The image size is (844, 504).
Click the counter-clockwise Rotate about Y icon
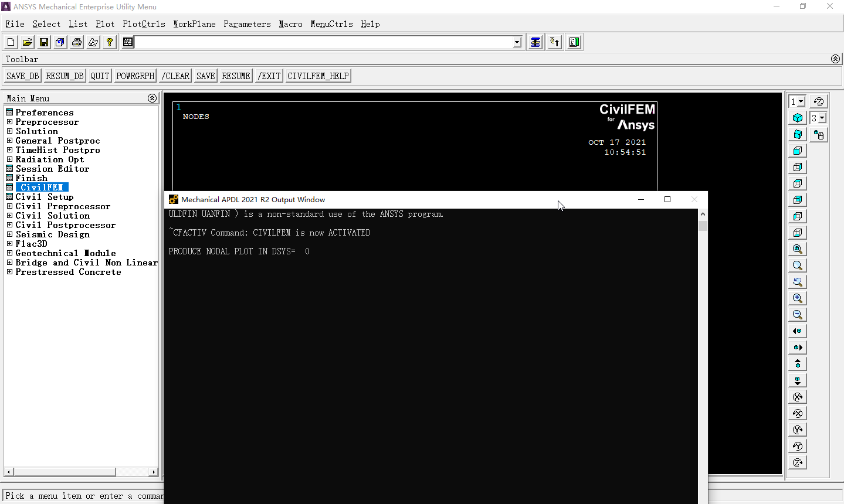click(798, 446)
